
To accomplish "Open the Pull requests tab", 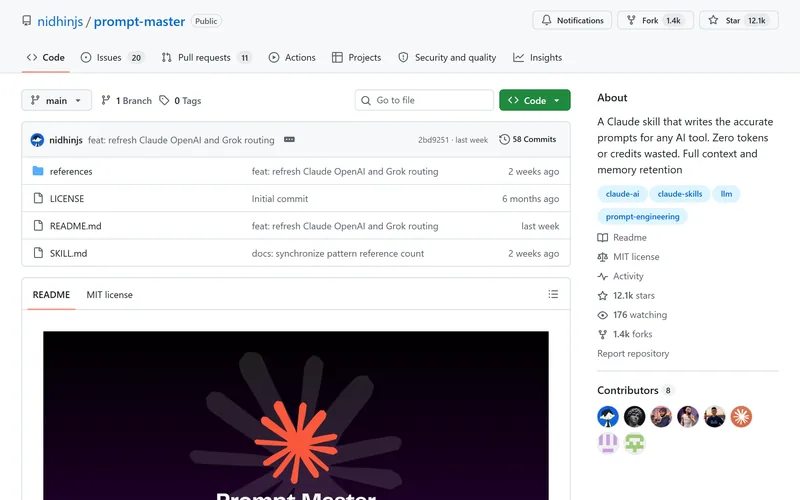I will click(x=206, y=58).
